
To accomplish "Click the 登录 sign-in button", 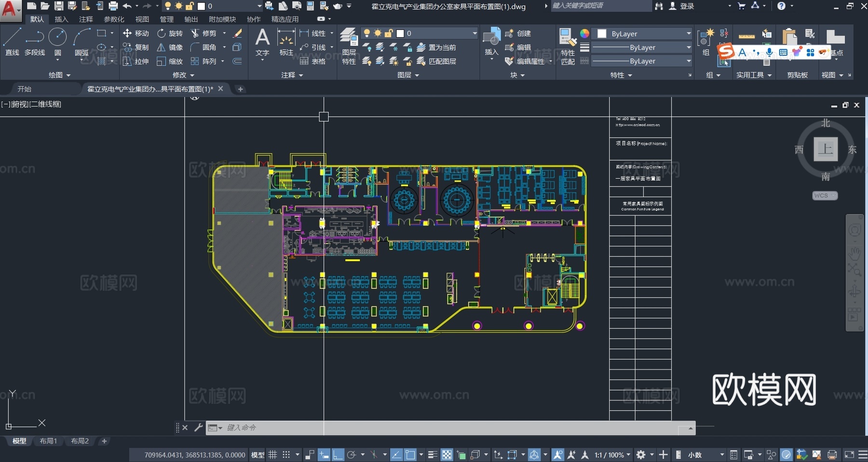I will (681, 6).
